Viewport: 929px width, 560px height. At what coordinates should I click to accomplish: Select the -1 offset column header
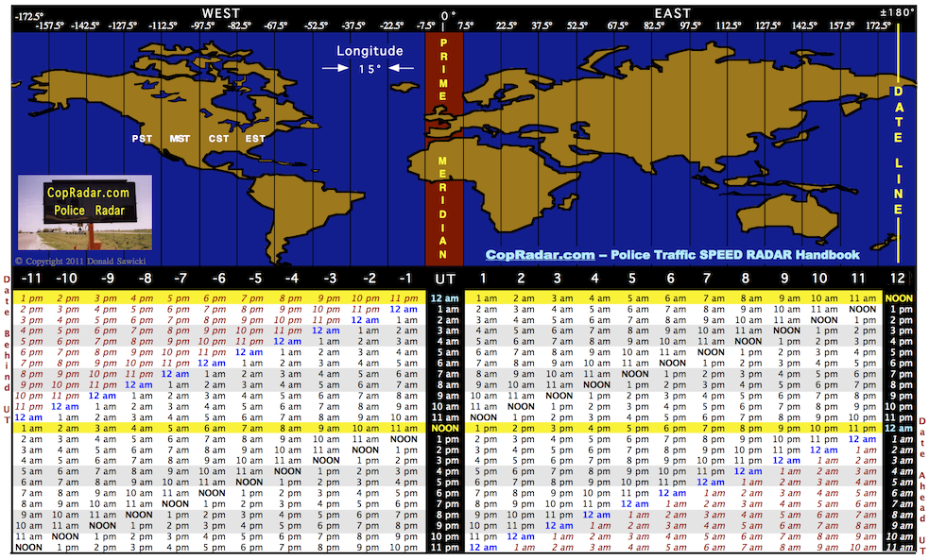[405, 279]
